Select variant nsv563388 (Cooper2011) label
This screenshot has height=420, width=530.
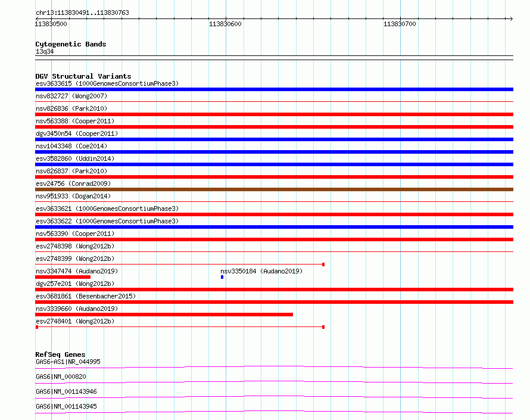click(x=75, y=121)
